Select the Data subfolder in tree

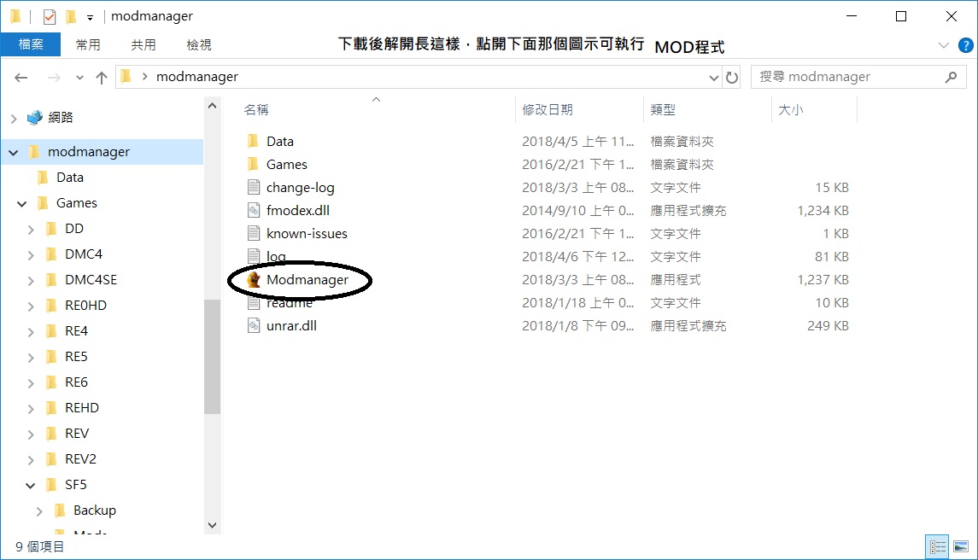[x=70, y=178]
